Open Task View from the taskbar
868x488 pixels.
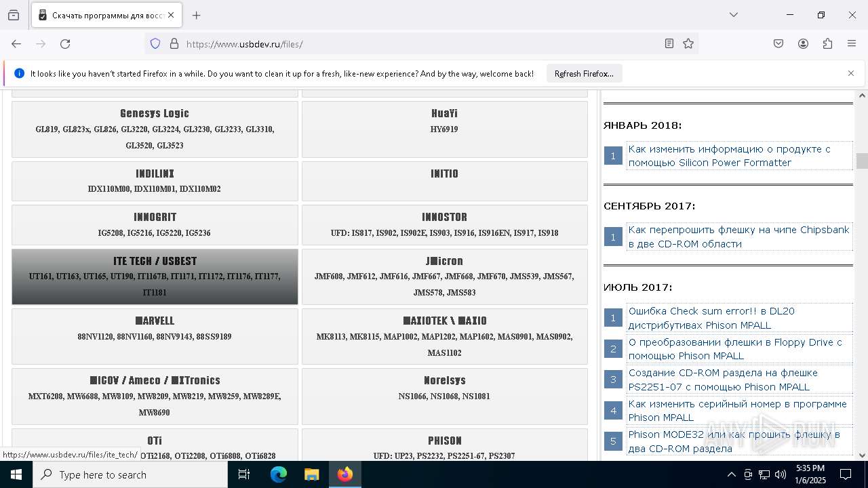pos(245,474)
